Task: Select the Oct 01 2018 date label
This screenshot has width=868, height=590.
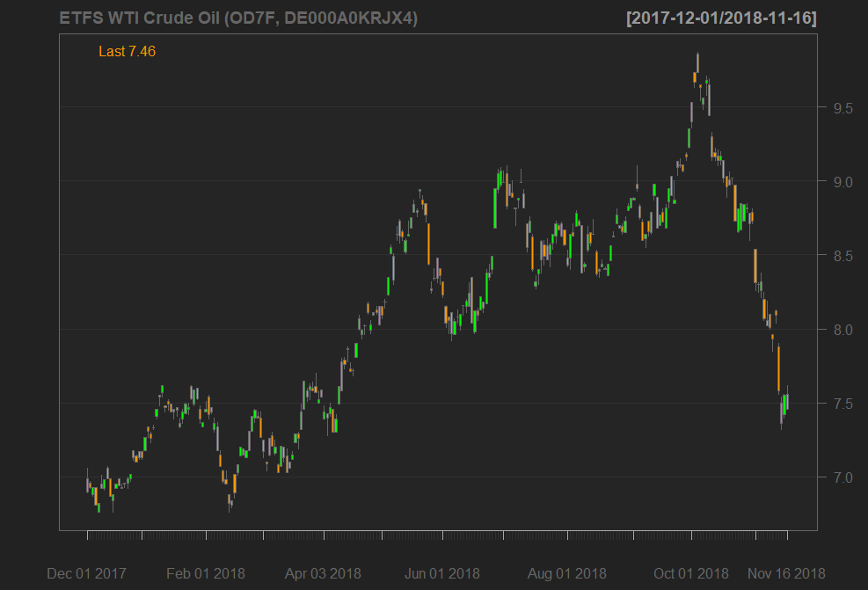Action: (691, 573)
